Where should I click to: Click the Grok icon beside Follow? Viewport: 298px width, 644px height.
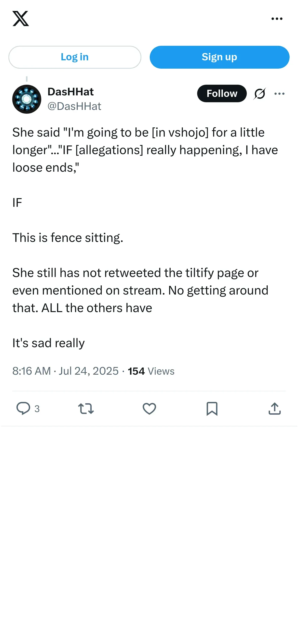point(260,94)
